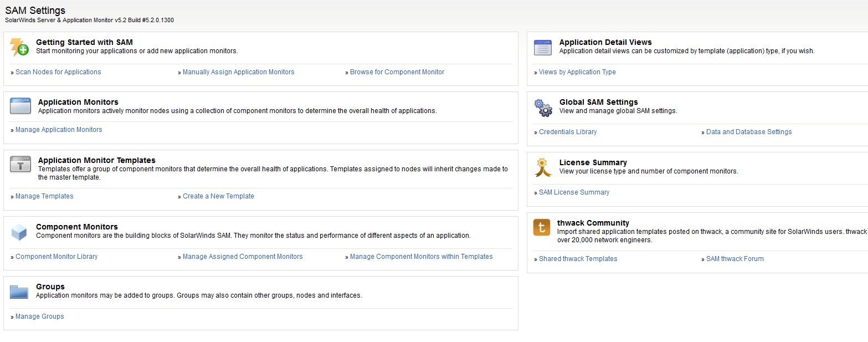The width and height of the screenshot is (868, 342).
Task: Open Data and Database Settings
Action: 749,132
